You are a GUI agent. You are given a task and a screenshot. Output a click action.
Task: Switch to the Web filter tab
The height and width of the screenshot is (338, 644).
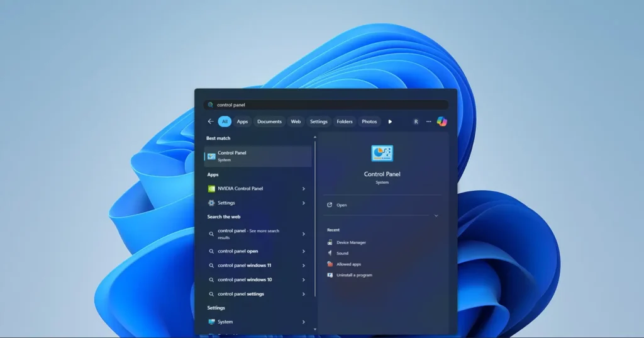click(x=296, y=121)
